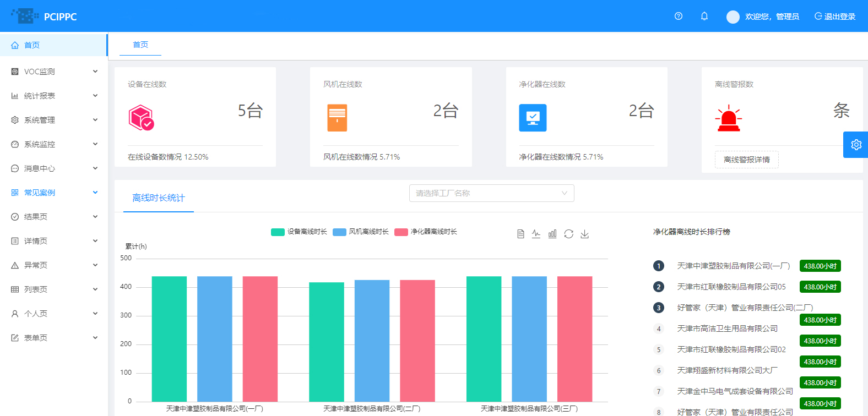Expand the VOC监测 sidebar menu

pos(54,72)
